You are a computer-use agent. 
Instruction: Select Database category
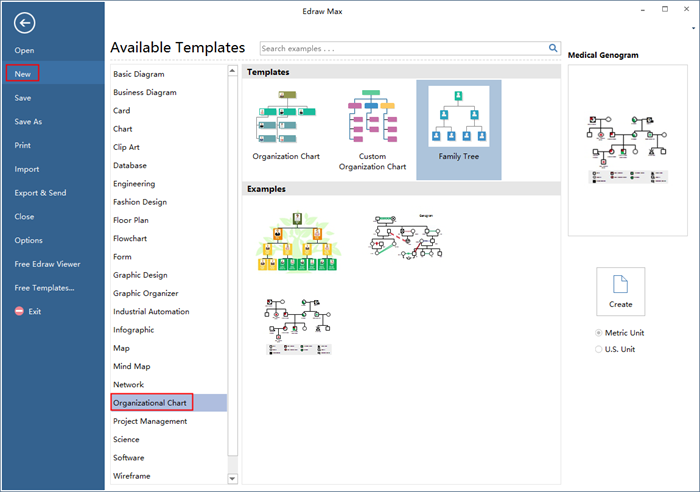click(130, 166)
